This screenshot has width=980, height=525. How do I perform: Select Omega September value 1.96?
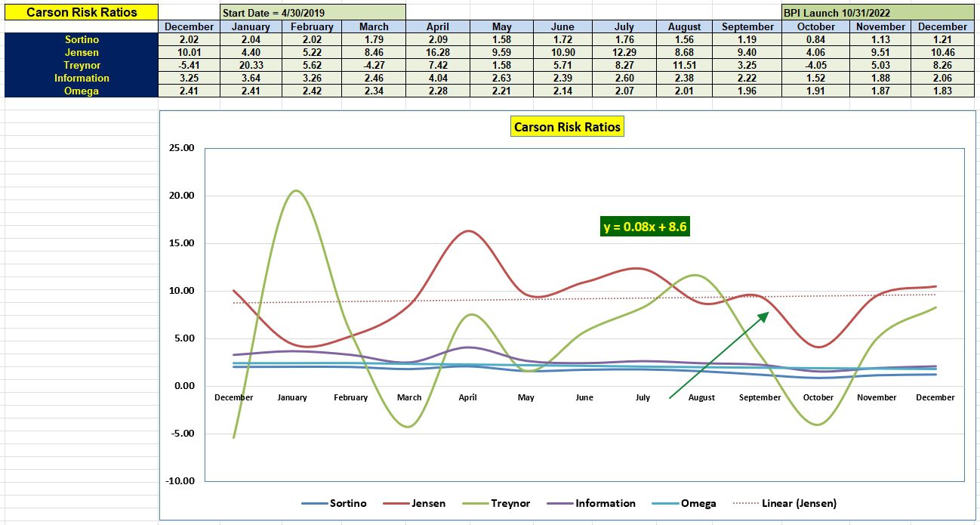coord(748,91)
